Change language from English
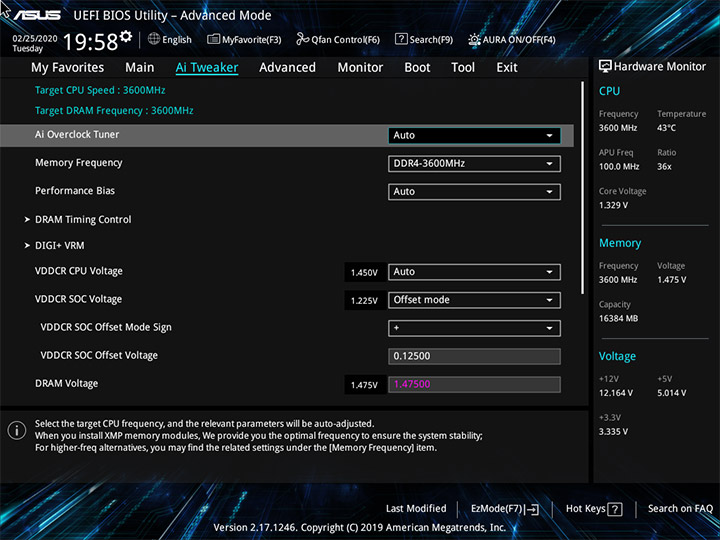Screen dimensions: 720x540 coord(177,40)
